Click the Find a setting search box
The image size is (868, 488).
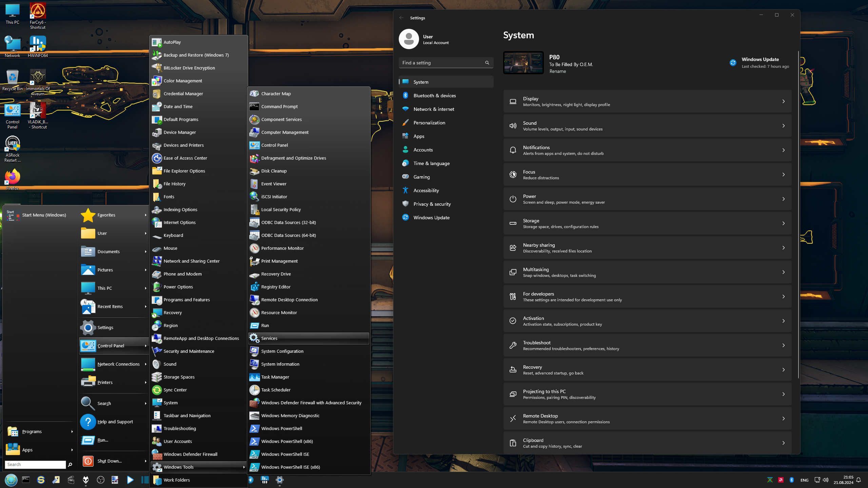pyautogui.click(x=442, y=63)
